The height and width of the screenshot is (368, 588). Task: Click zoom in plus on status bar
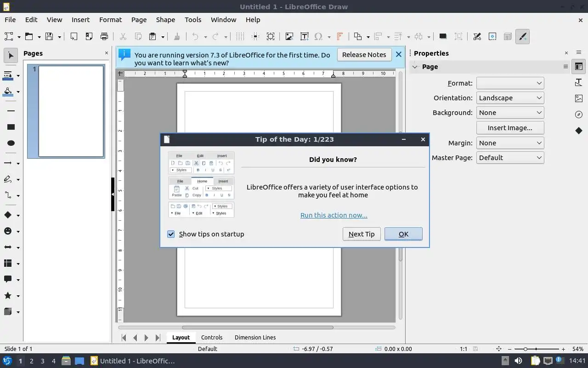point(563,349)
